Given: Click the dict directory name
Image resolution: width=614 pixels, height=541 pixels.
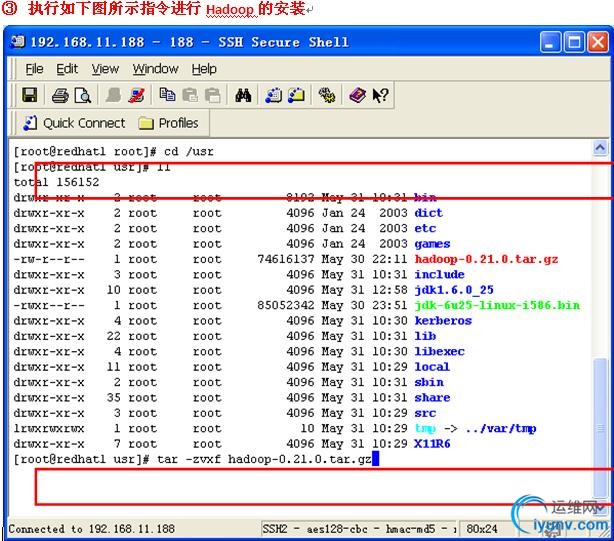Looking at the screenshot, I should coord(428,213).
